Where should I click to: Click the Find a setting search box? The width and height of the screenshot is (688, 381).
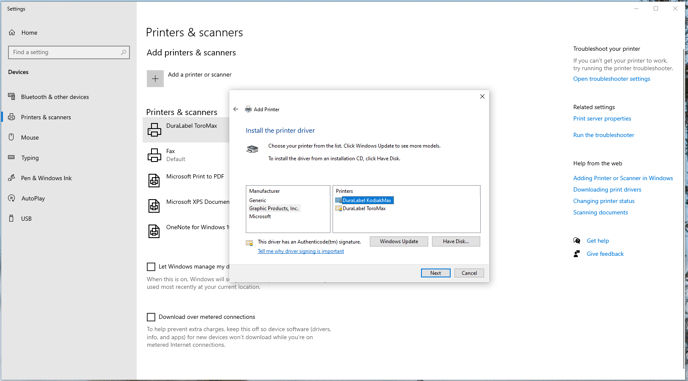(x=69, y=52)
